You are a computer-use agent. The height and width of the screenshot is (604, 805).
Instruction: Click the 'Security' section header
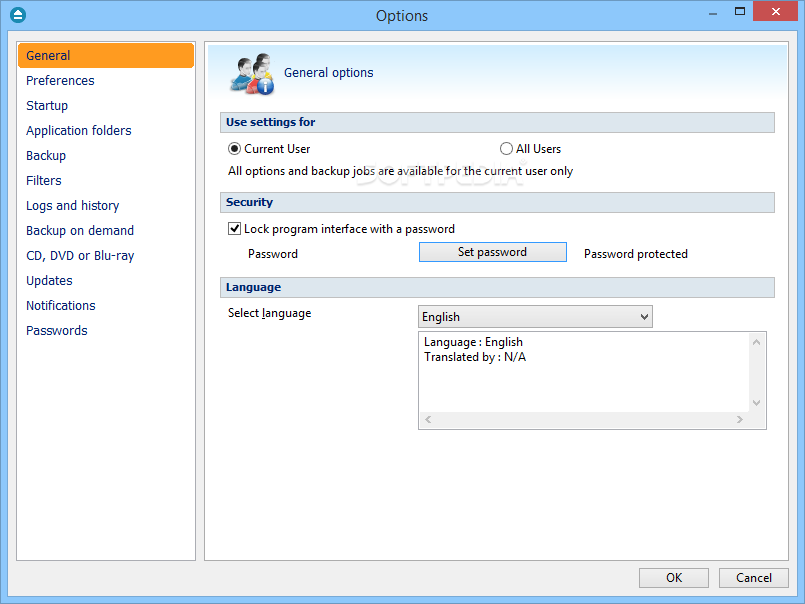[x=497, y=202]
